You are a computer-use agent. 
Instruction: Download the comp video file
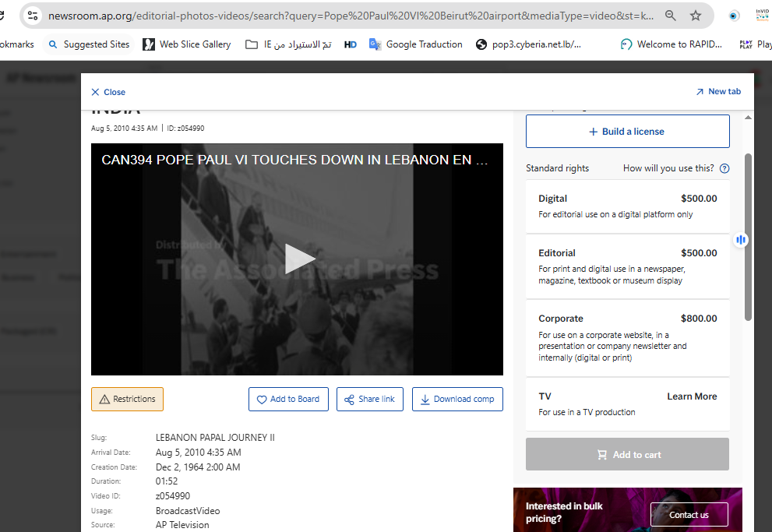pyautogui.click(x=457, y=399)
